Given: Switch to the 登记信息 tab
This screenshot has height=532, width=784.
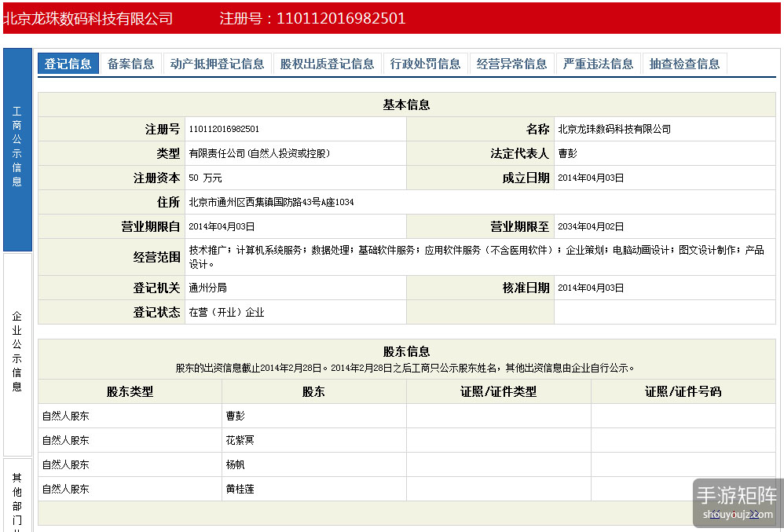Looking at the screenshot, I should [x=68, y=64].
